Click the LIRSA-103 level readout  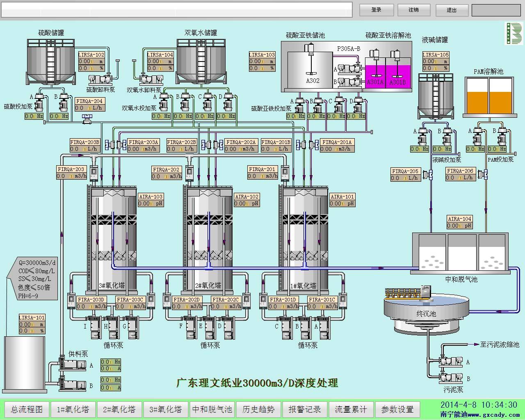coord(262,62)
